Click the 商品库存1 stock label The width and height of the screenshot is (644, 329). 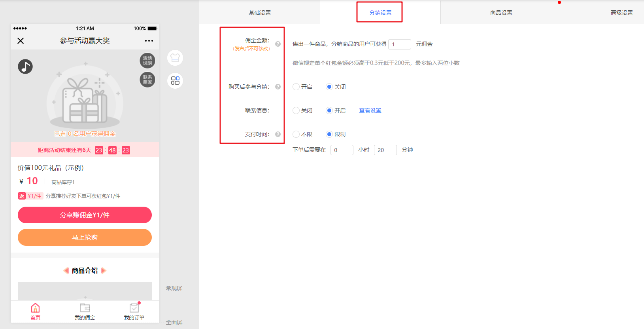(63, 182)
